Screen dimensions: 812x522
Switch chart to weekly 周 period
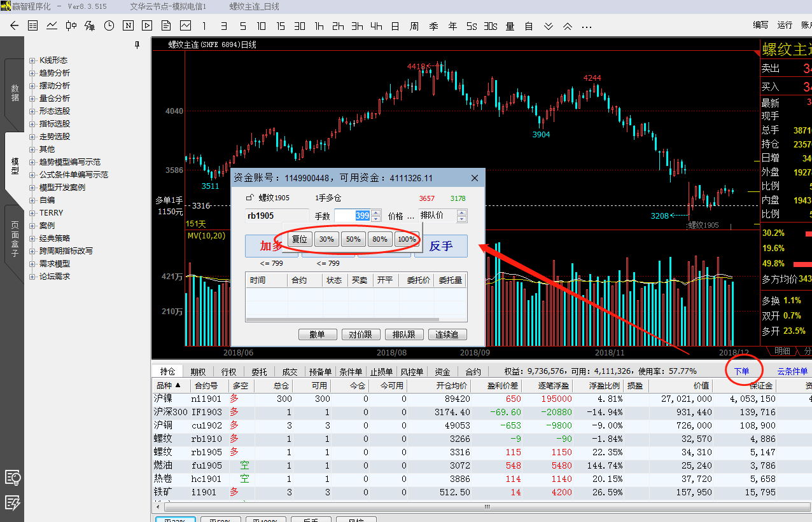414,26
